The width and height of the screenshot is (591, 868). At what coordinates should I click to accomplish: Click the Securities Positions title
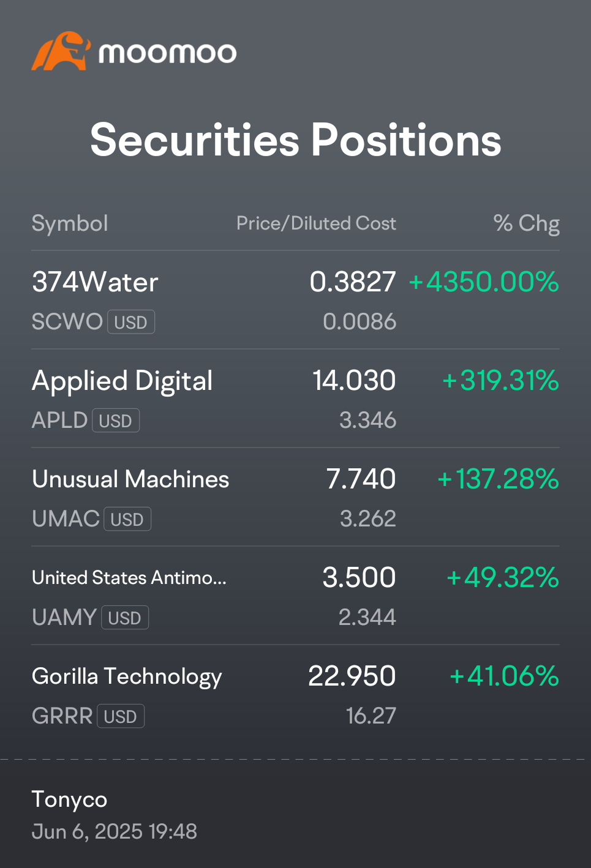pyautogui.click(x=296, y=140)
